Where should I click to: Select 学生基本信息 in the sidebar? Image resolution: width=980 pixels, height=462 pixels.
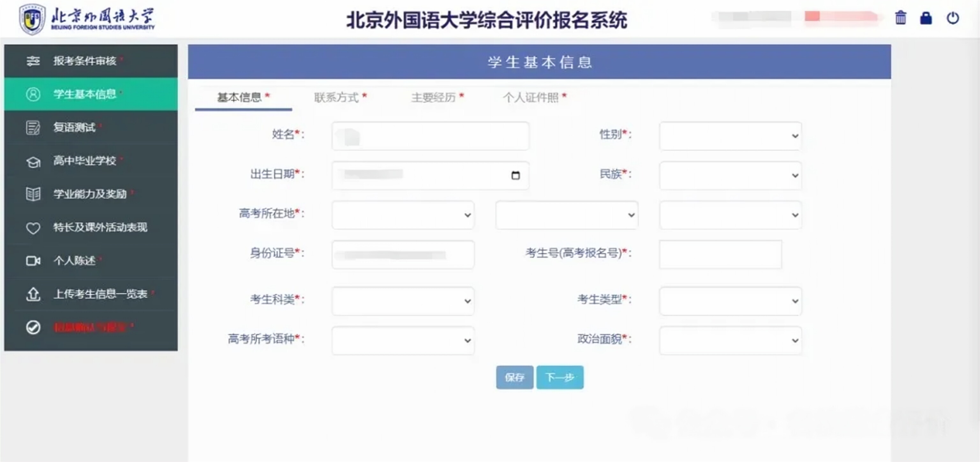click(x=91, y=94)
